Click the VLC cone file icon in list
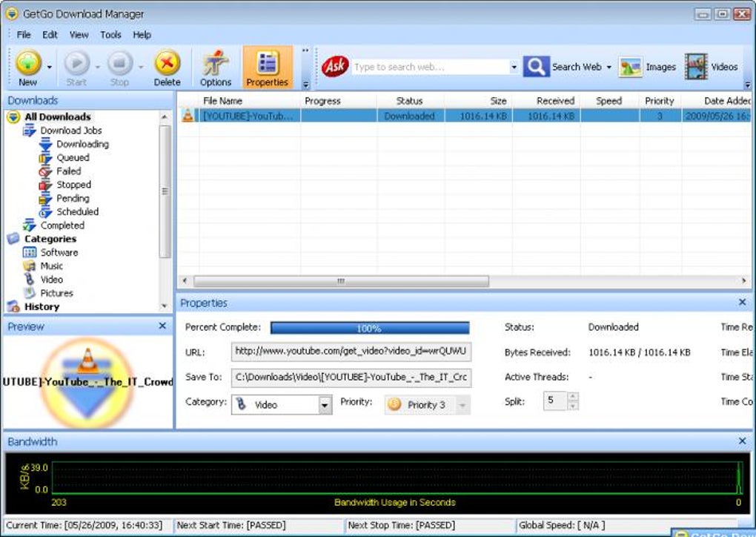 [188, 116]
